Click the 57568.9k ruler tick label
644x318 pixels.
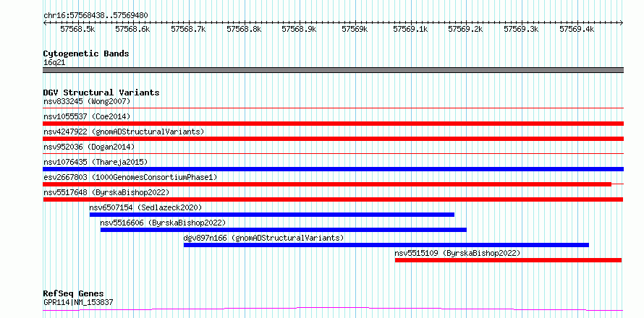coord(300,29)
